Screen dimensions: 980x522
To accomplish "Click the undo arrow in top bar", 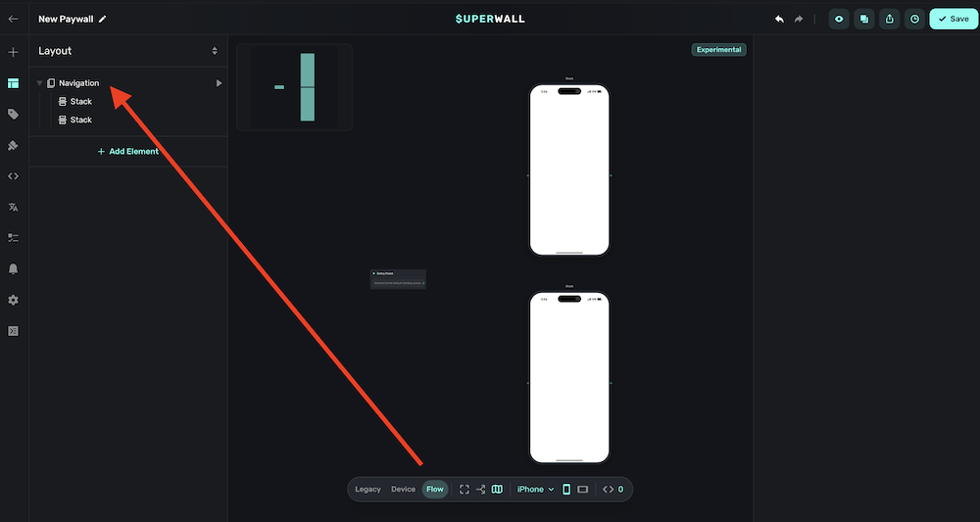I will click(x=779, y=19).
